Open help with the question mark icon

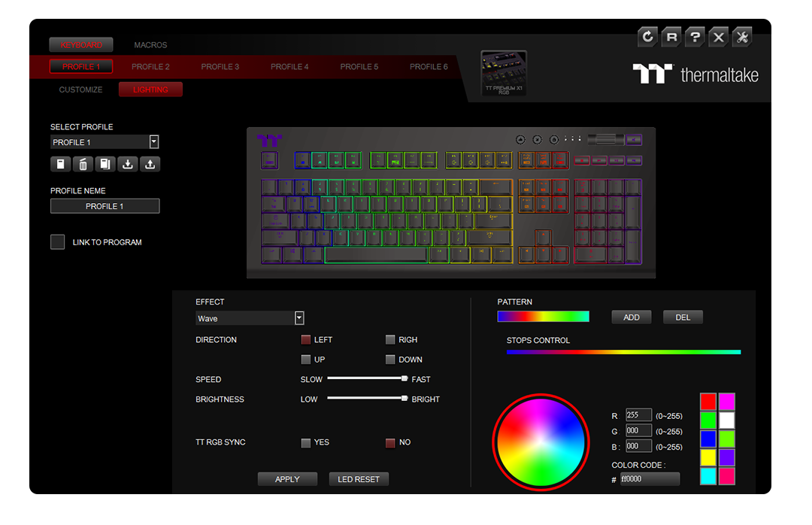(x=695, y=37)
